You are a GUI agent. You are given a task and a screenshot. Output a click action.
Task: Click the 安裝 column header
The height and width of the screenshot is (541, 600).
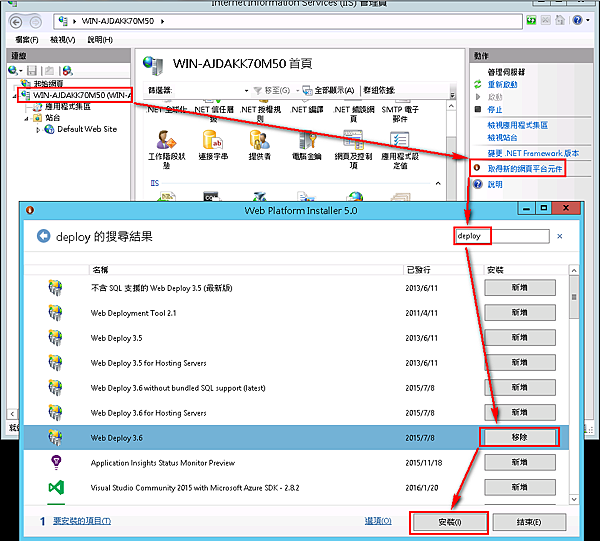pos(526,270)
